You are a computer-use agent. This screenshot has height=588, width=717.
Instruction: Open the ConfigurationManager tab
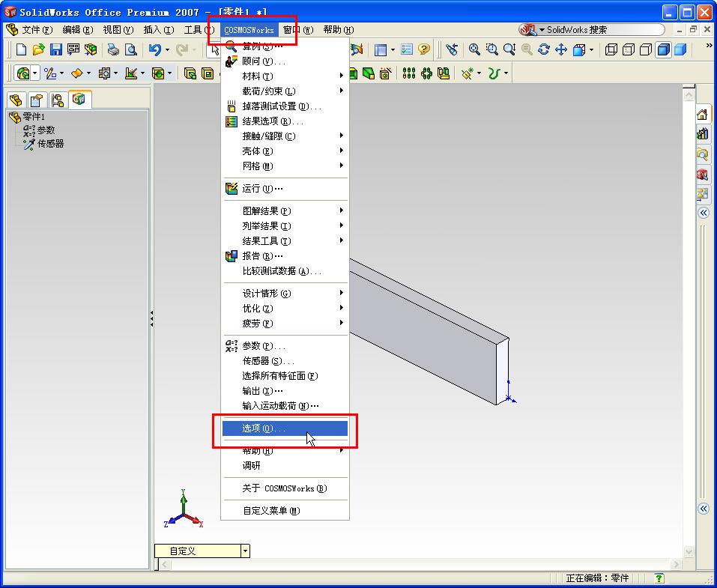tap(57, 100)
